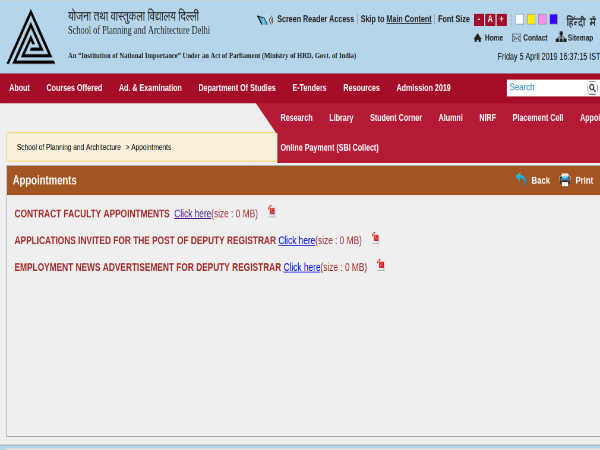Click the search magnifier button

[x=592, y=88]
